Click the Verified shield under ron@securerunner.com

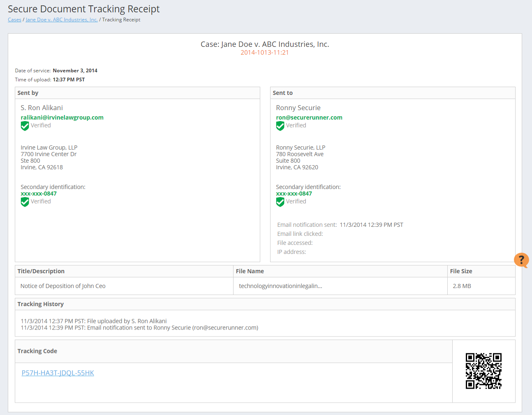[280, 126]
